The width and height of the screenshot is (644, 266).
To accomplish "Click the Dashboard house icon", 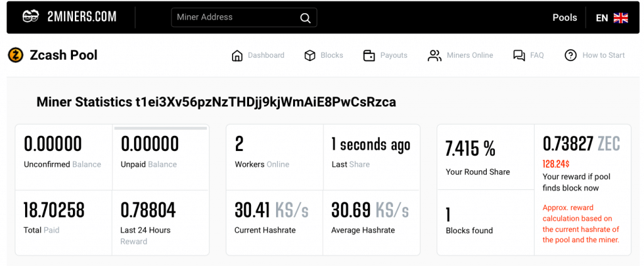I will (237, 55).
